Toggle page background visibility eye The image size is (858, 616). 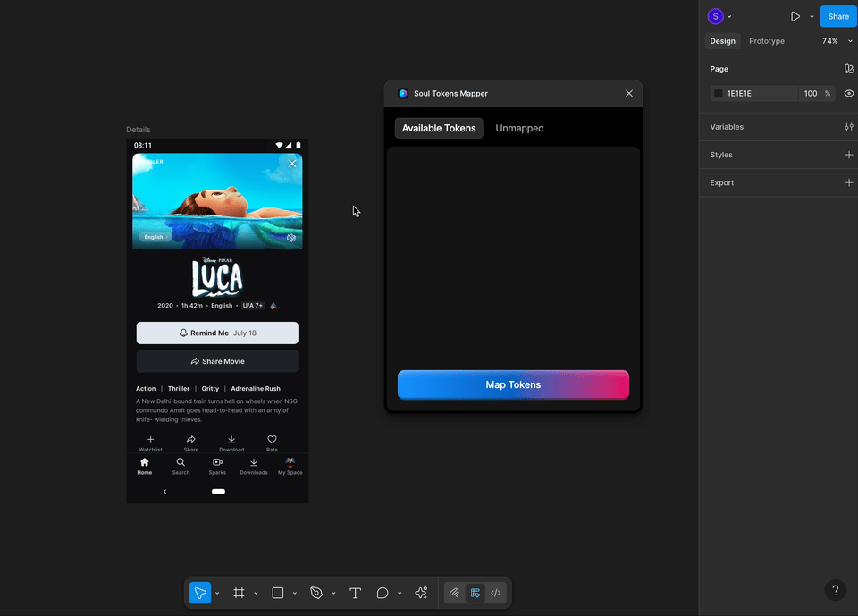pos(849,94)
